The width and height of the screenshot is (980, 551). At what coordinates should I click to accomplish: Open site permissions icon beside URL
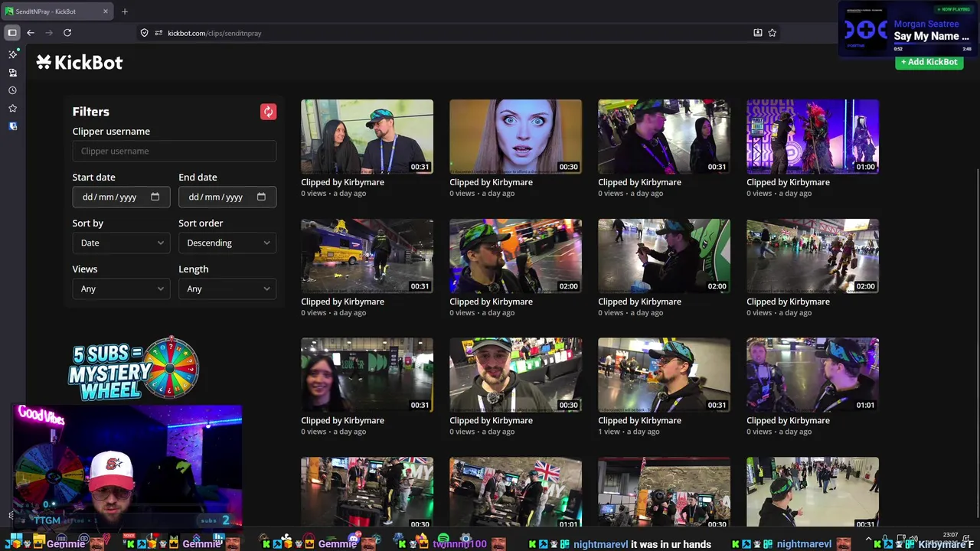[x=158, y=33]
